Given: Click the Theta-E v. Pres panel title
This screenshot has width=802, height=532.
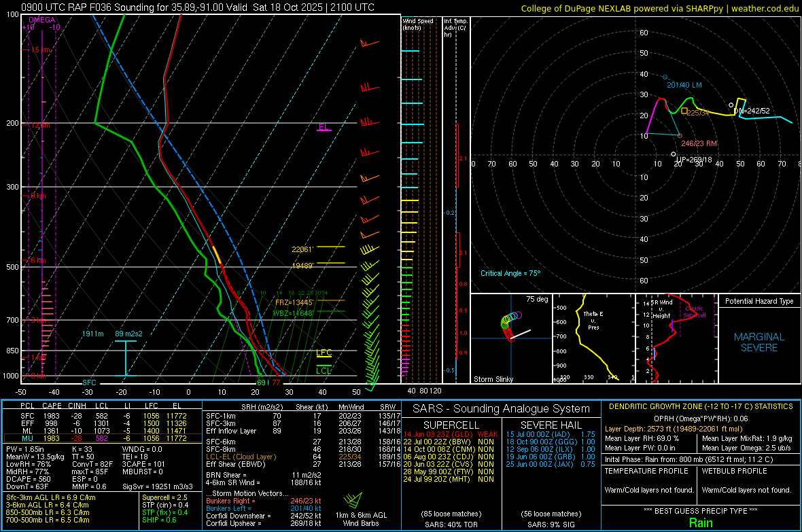Looking at the screenshot, I should point(593,320).
